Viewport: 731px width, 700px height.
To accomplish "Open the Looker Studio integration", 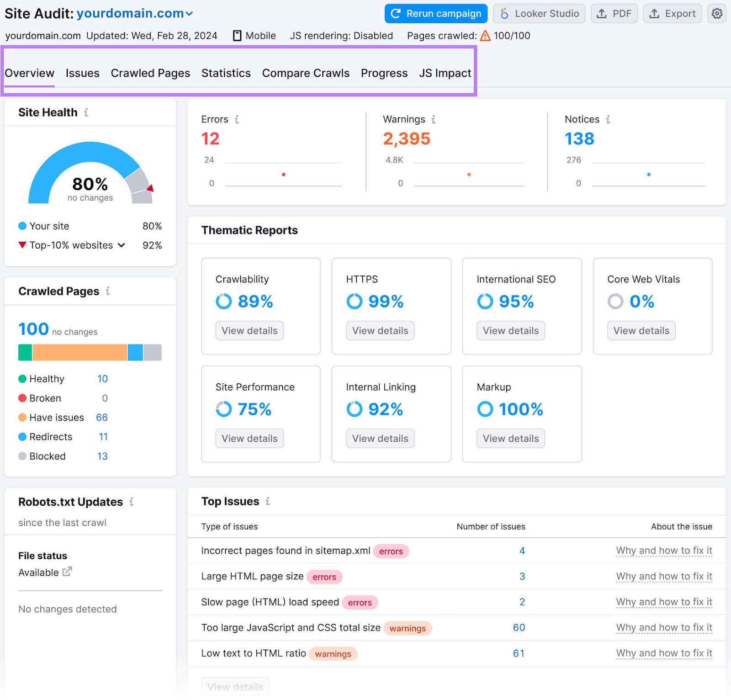I will tap(539, 13).
